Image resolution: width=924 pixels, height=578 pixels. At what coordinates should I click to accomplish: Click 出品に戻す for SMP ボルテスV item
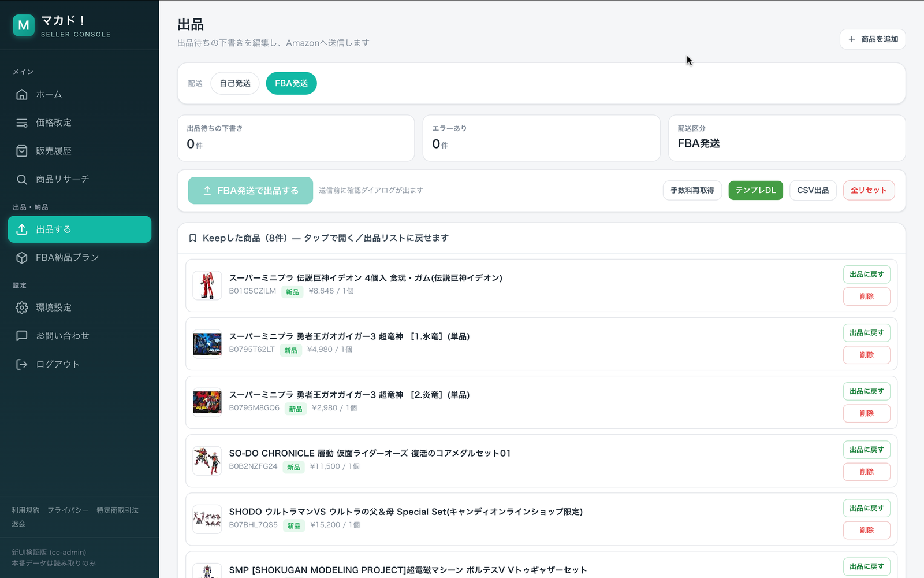[866, 566]
